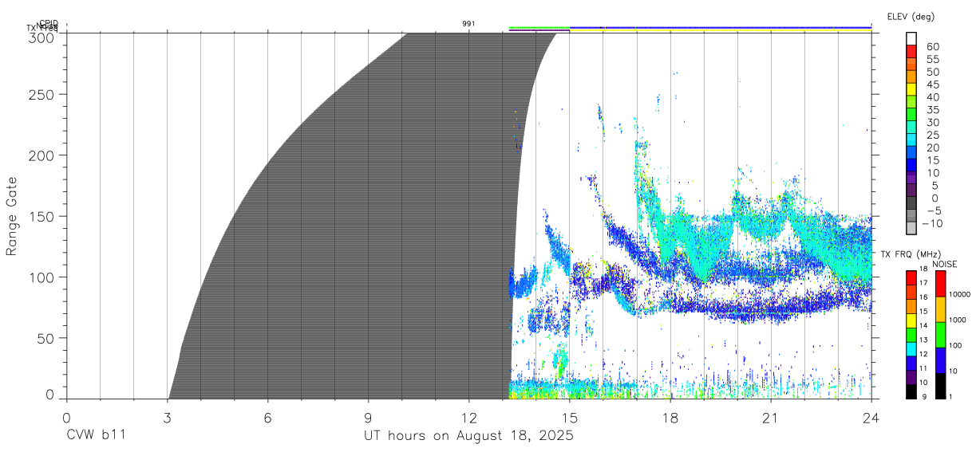Screen dimensions: 980x452
Task: Click the 'NOISE' legend title
Action: pos(945,264)
